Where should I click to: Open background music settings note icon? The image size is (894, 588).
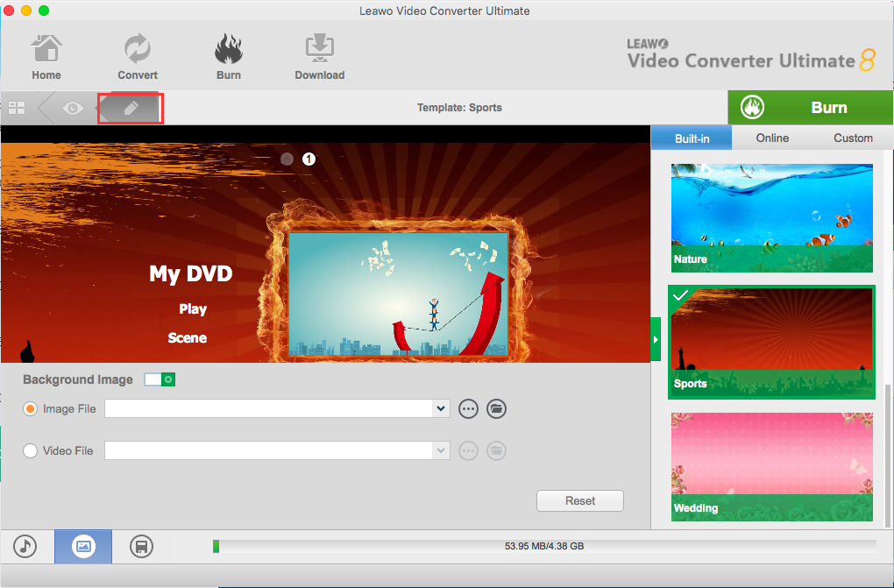point(25,546)
